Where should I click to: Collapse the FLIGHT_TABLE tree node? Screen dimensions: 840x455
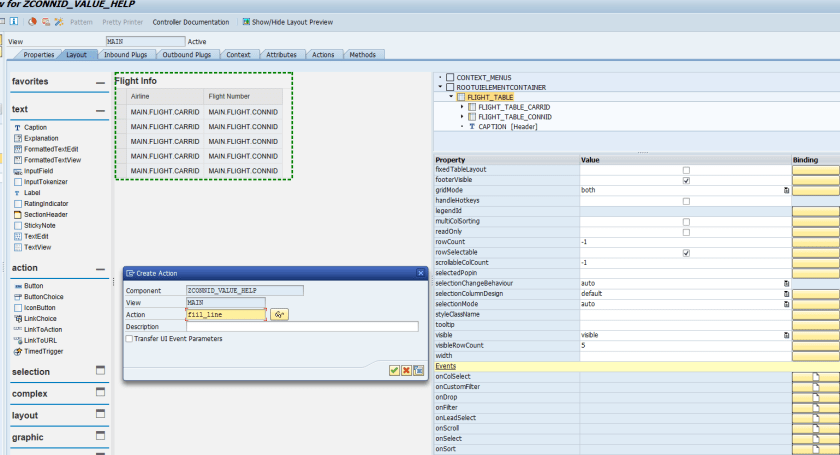450,97
